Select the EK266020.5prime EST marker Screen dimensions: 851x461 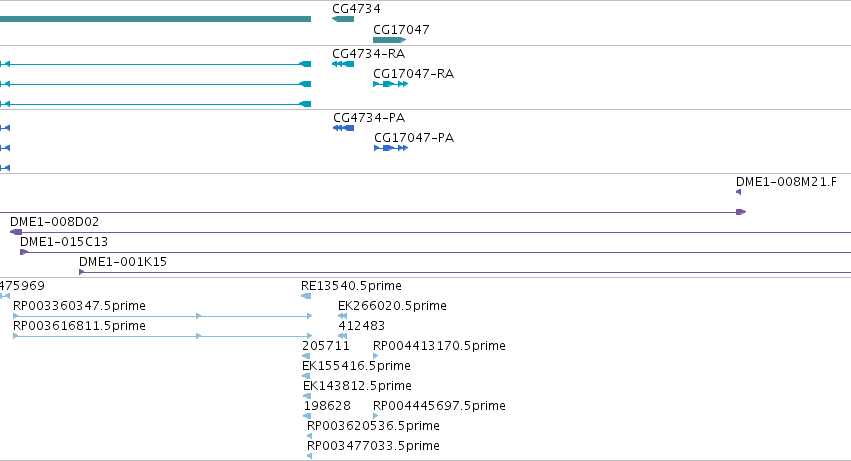342,316
